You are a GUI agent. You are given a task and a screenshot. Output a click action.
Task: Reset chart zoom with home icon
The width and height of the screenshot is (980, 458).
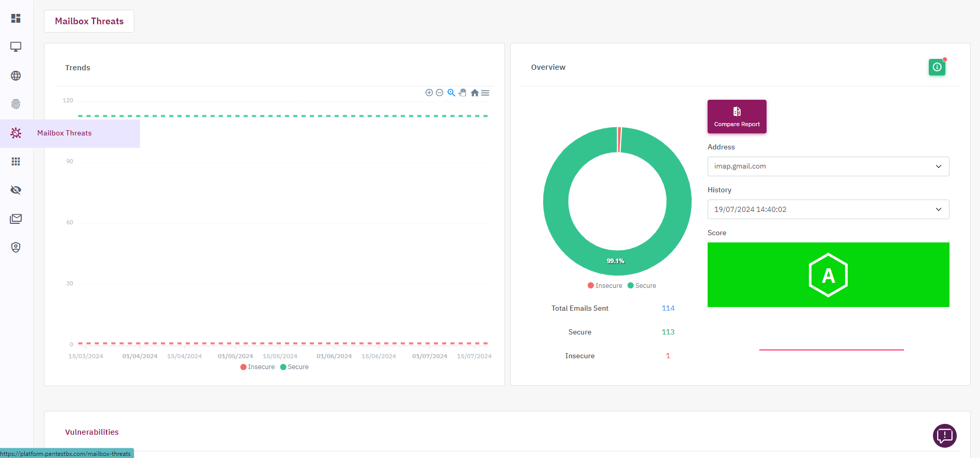click(x=474, y=93)
